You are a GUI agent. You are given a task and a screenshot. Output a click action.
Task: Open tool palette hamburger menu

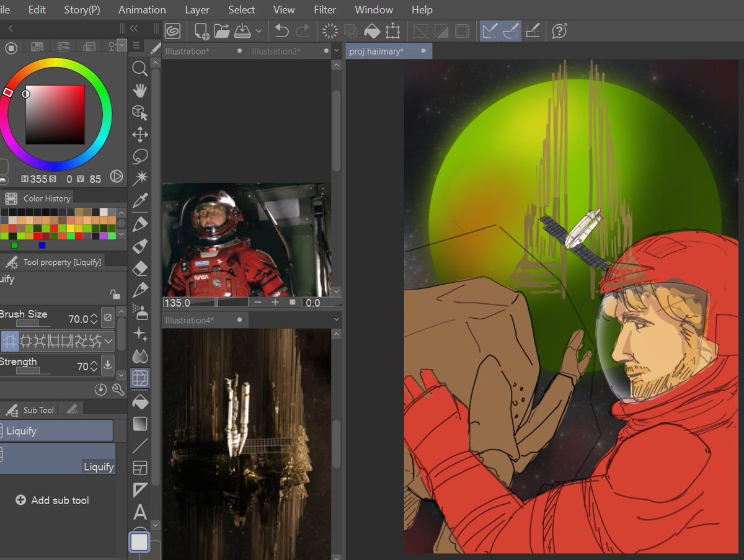136,46
